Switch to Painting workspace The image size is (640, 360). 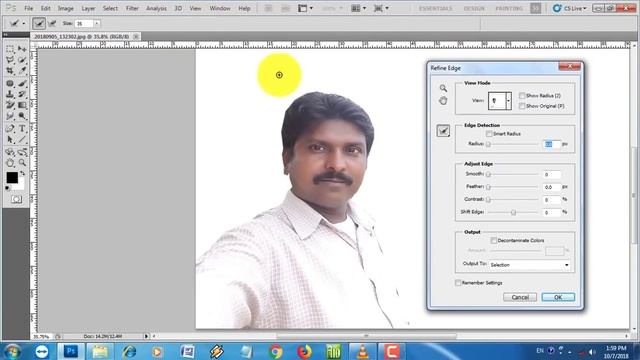click(509, 8)
